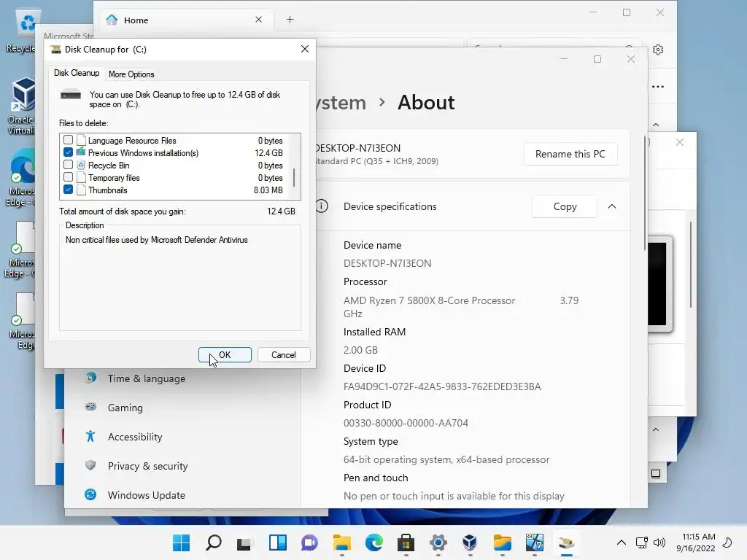Click the System breadcrumb in the Settings header
The image size is (747, 560).
(x=342, y=102)
